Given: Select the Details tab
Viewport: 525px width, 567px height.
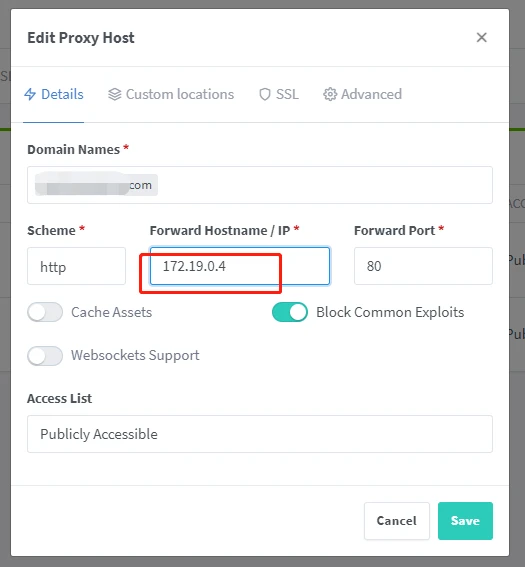Looking at the screenshot, I should [54, 94].
